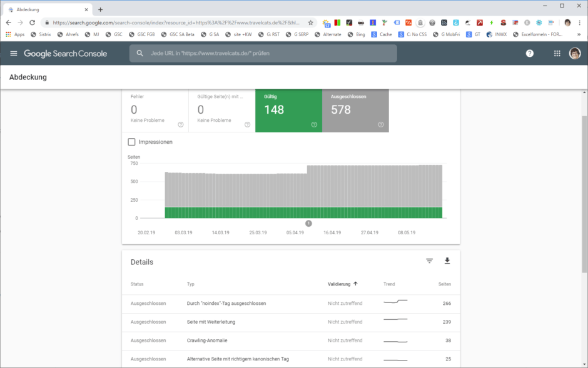Image resolution: width=588 pixels, height=368 pixels.
Task: Download the Details table data
Action: click(447, 261)
